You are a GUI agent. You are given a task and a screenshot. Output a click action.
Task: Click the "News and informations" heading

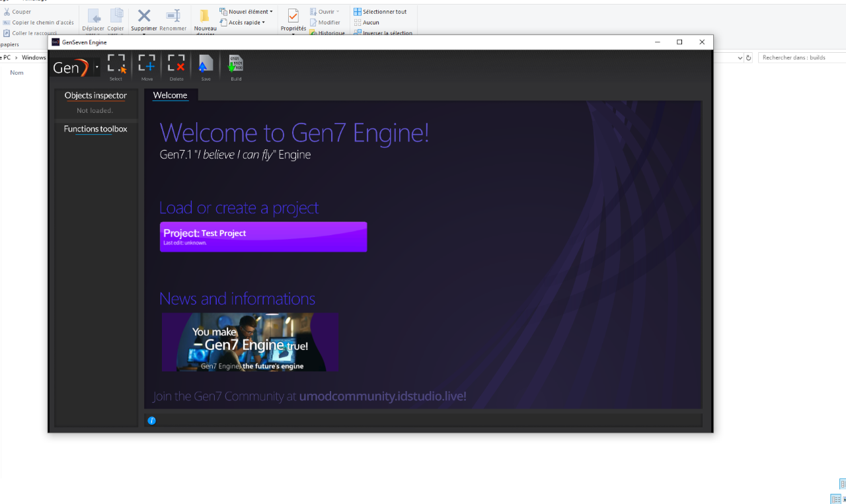[237, 299]
